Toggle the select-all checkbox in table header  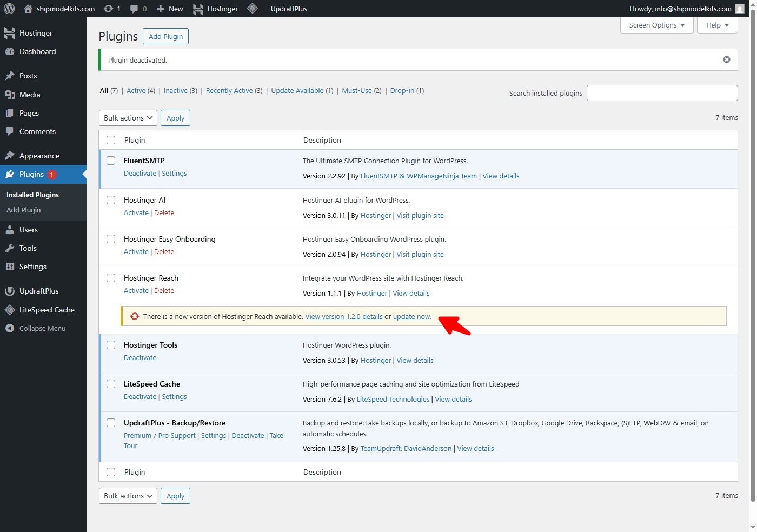click(111, 140)
